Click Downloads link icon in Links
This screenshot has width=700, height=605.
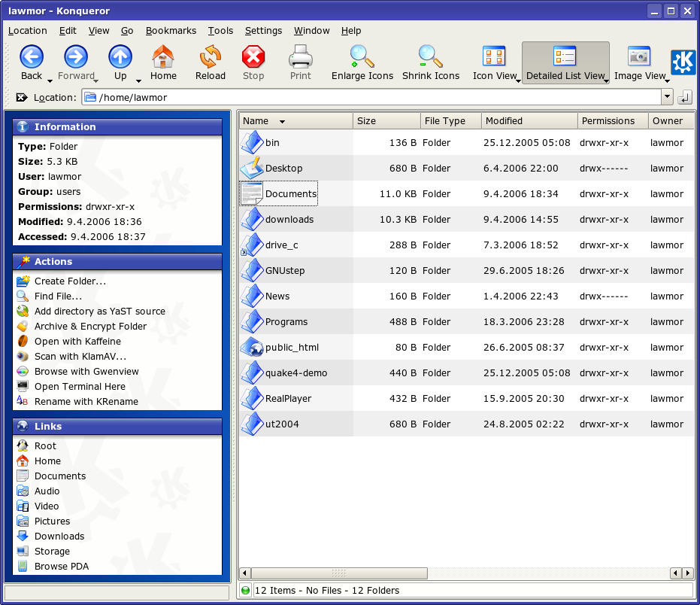pyautogui.click(x=23, y=537)
